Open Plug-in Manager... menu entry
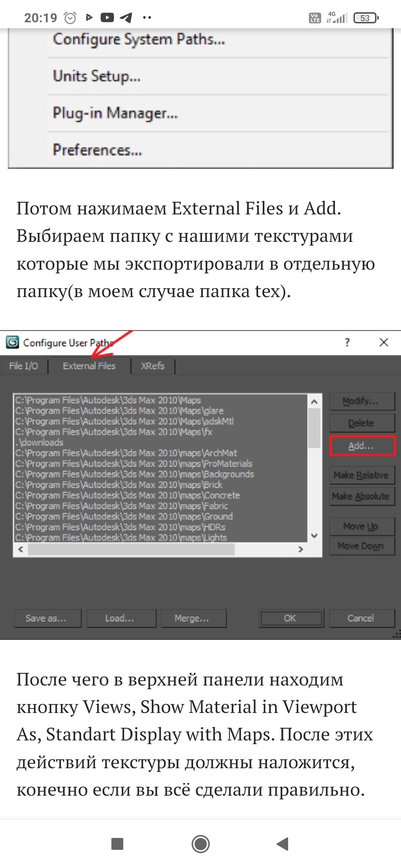 115,113
